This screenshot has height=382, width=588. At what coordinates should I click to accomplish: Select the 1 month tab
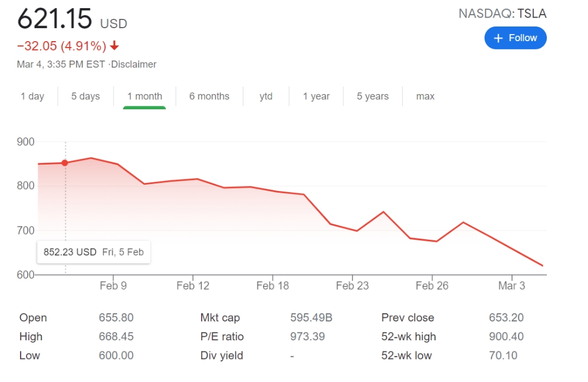[145, 96]
